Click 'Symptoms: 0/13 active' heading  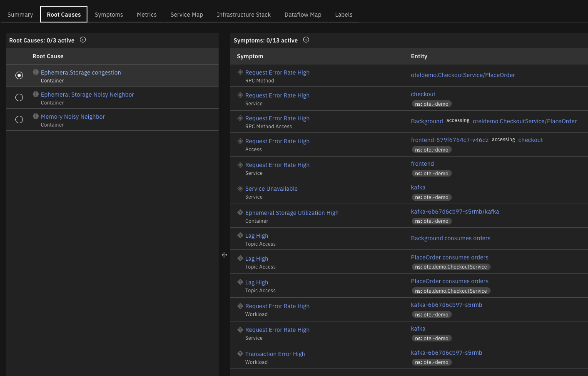(266, 40)
